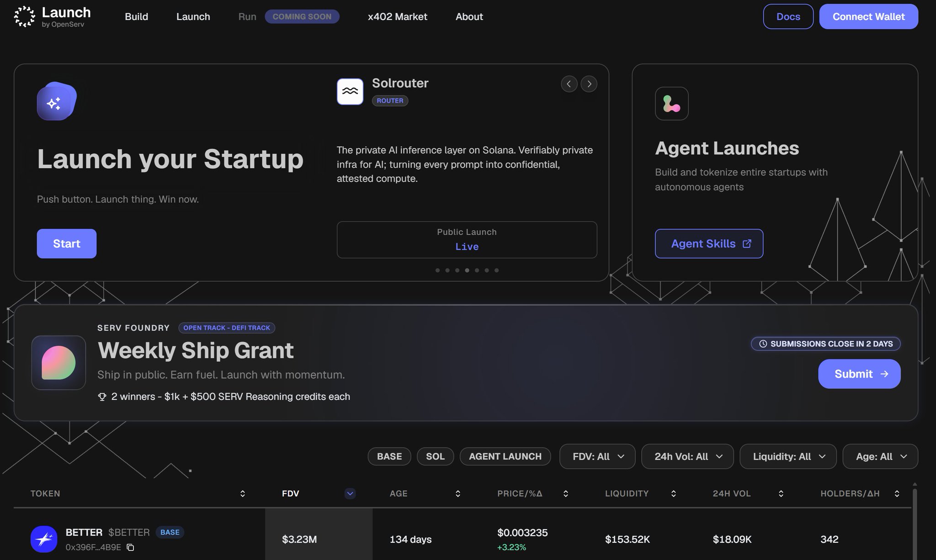Click the Agent Launches pink-green logo icon

[671, 104]
